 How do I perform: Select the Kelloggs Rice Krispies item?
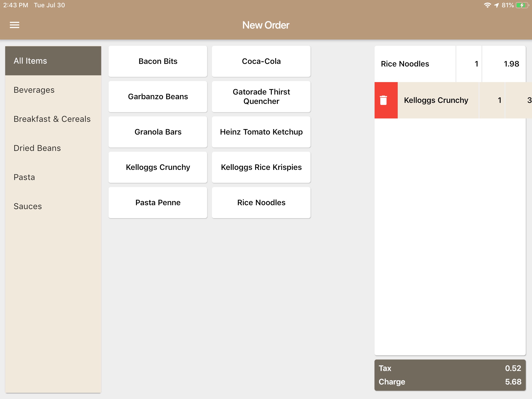[x=261, y=167]
